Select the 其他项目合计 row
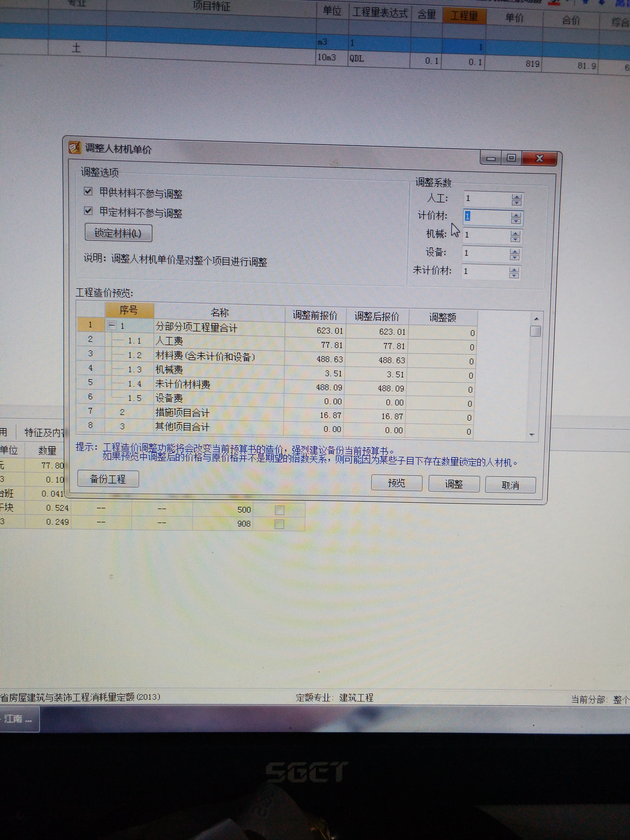This screenshot has height=840, width=630. (275, 428)
